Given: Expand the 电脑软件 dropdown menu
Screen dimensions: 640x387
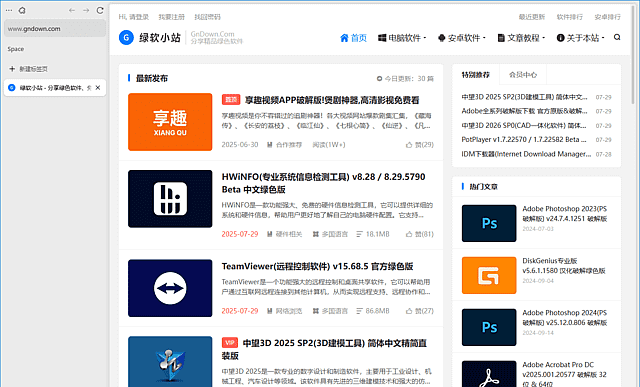Looking at the screenshot, I should (402, 38).
